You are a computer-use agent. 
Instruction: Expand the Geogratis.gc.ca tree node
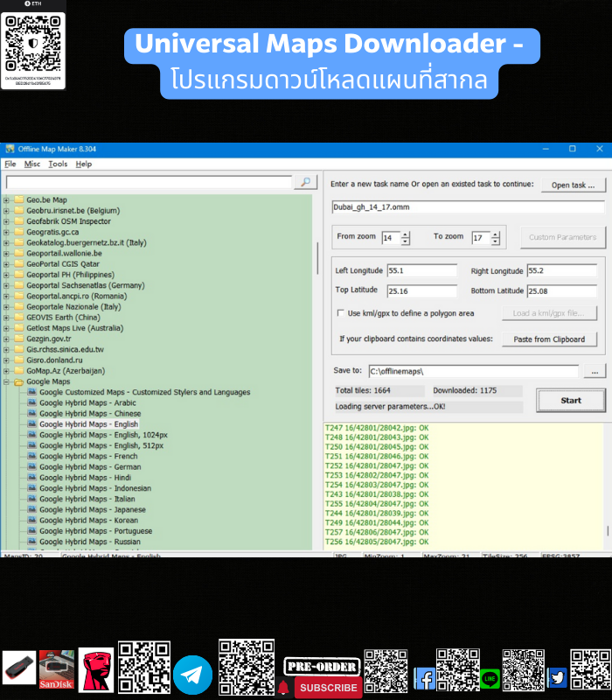pos(6,232)
